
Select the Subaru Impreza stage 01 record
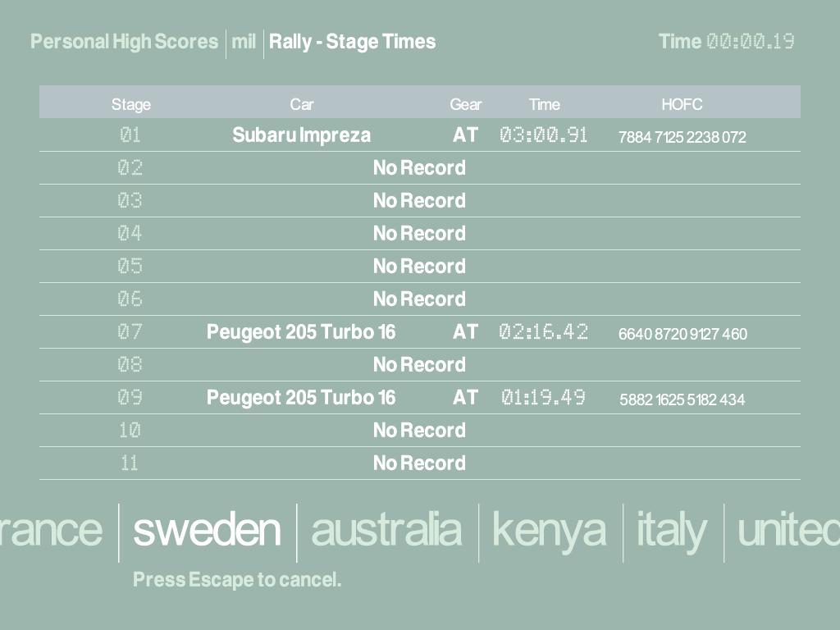(x=301, y=135)
